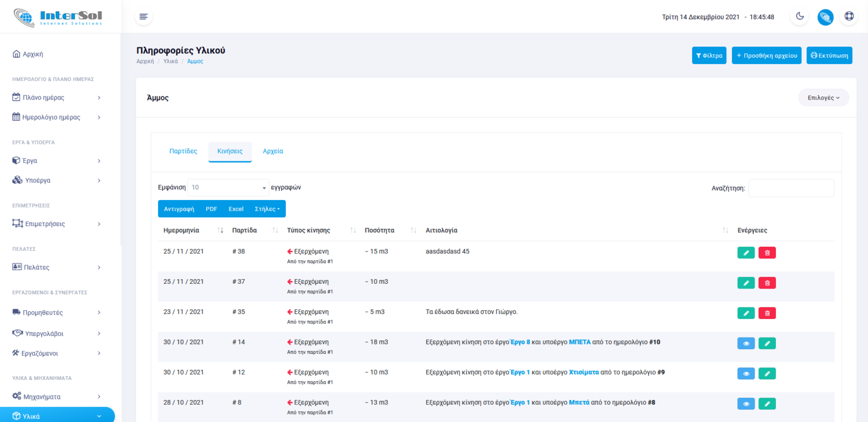Delete the batch #37 movement row
868x422 pixels.
coord(767,283)
